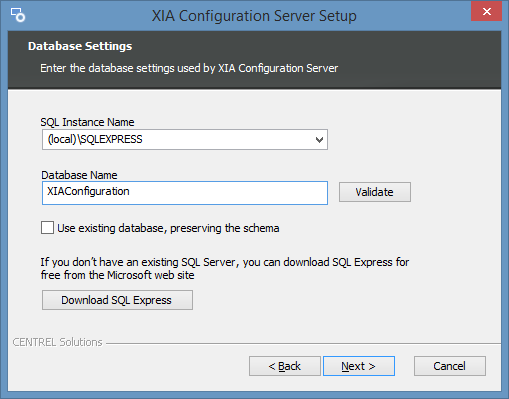509x399 pixels.
Task: Click the XIA Configuration Server Setup title bar
Action: (254, 16)
